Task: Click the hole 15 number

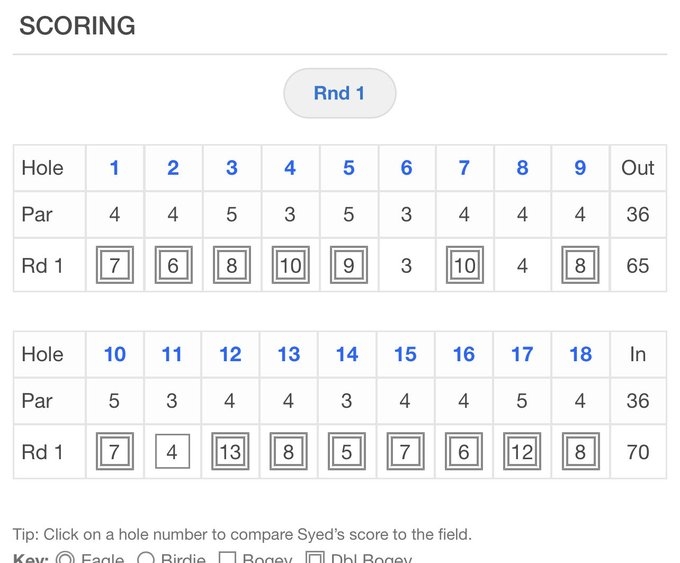Action: click(x=405, y=354)
